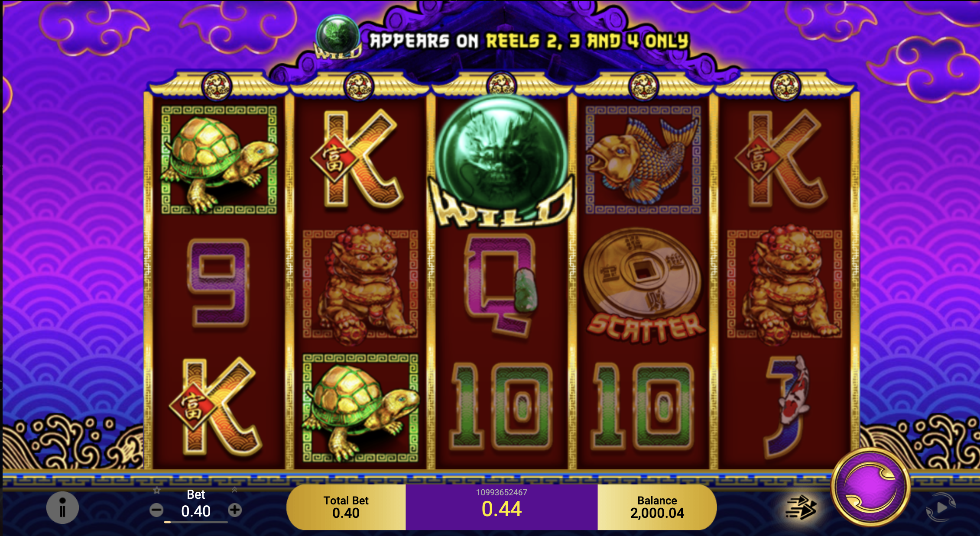The height and width of the screenshot is (536, 980).
Task: Spin the reels with the purple button
Action: click(x=870, y=488)
